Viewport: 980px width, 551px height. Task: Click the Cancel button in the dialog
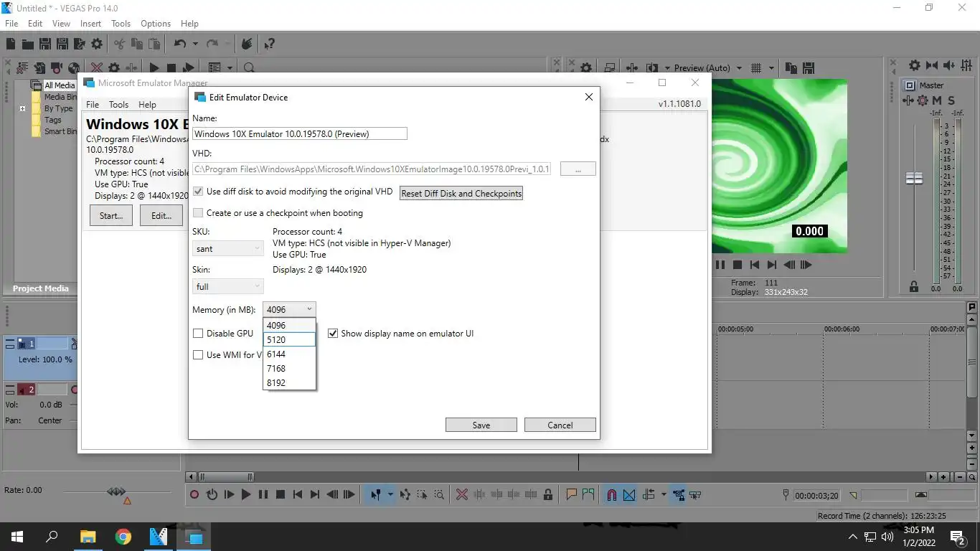coord(560,425)
